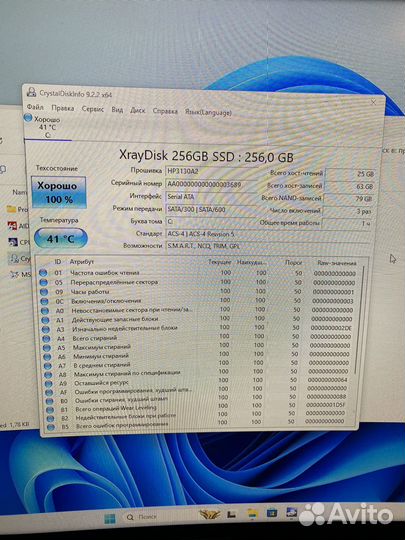The image size is (405, 540).
Task: Click the blue status circle for attribute 0C
Action: [44, 301]
